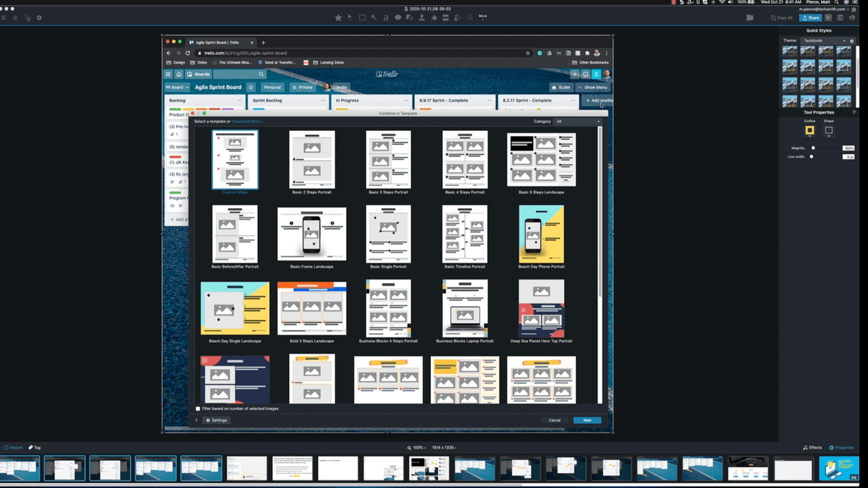Open the Effects panel
The image size is (868, 488).
point(812,447)
